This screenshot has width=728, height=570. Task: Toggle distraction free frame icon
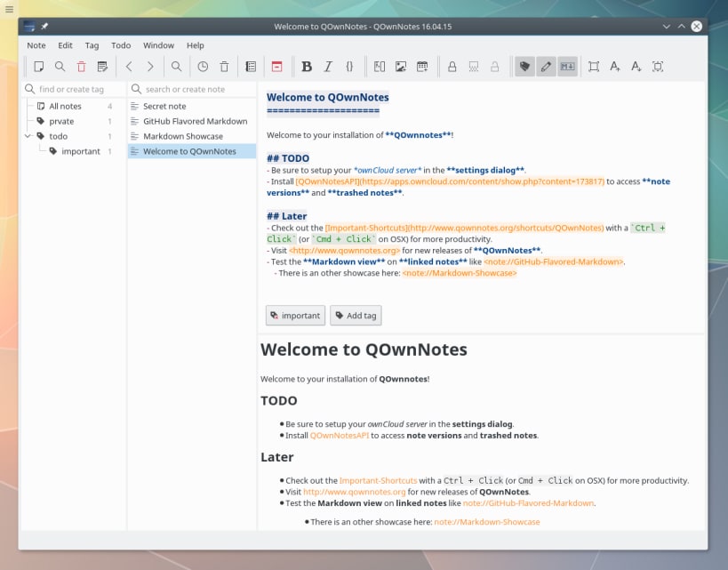(594, 67)
